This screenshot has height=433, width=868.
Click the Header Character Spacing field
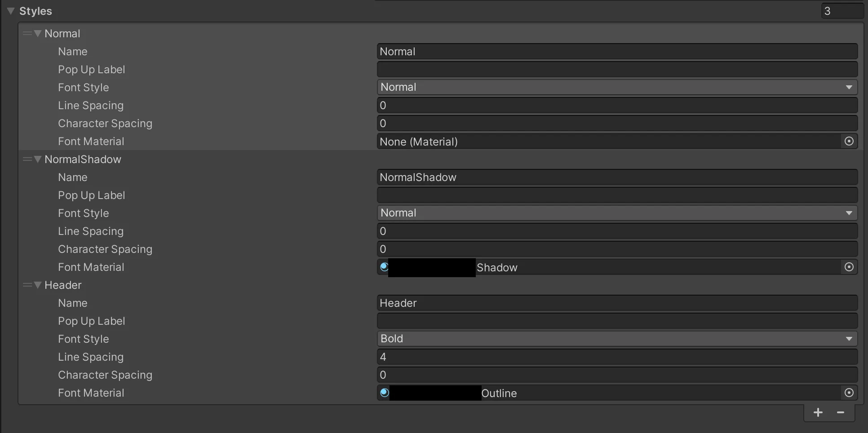click(616, 375)
